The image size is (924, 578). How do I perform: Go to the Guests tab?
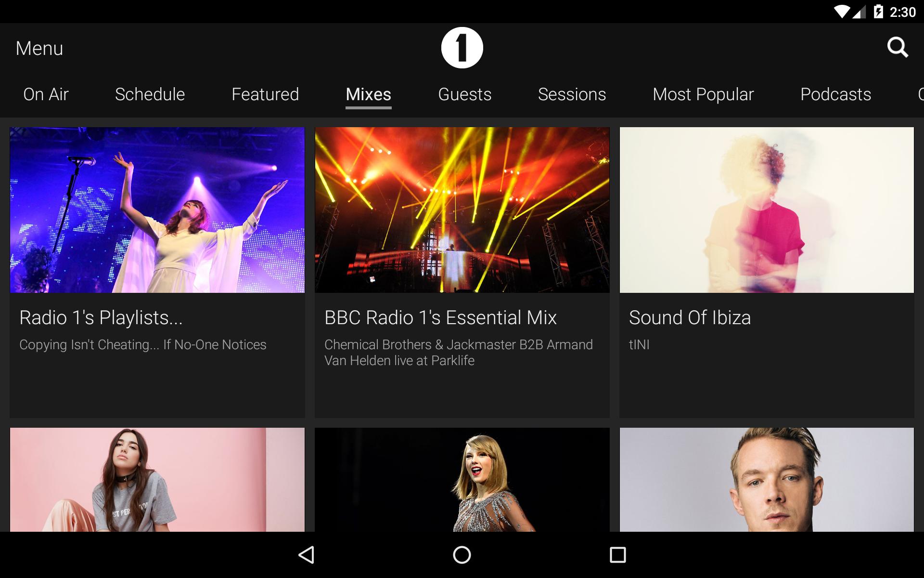[464, 94]
